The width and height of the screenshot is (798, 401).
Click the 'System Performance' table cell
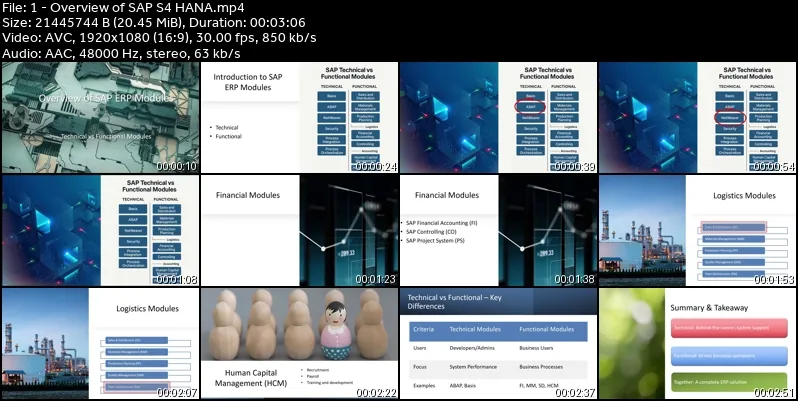(x=473, y=367)
